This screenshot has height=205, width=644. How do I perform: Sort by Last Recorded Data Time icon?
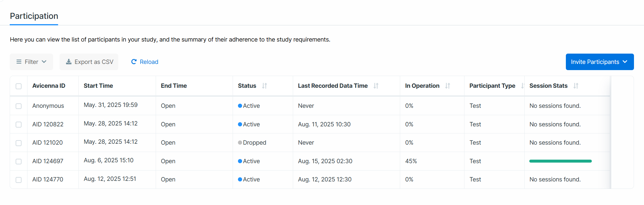pyautogui.click(x=376, y=86)
